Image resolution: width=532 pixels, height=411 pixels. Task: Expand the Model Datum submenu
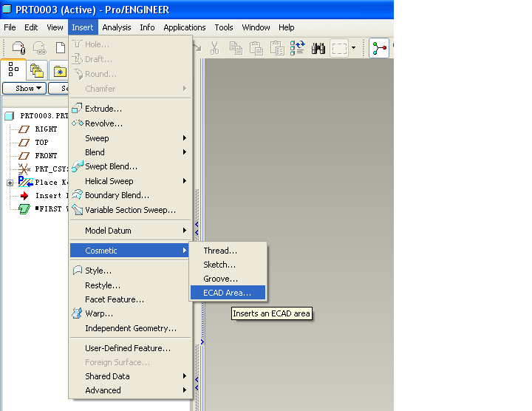tap(130, 231)
